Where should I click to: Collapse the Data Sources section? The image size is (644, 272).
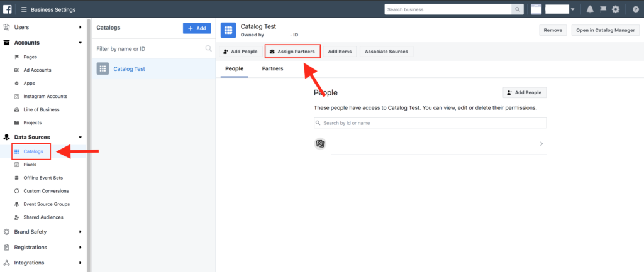(x=80, y=137)
